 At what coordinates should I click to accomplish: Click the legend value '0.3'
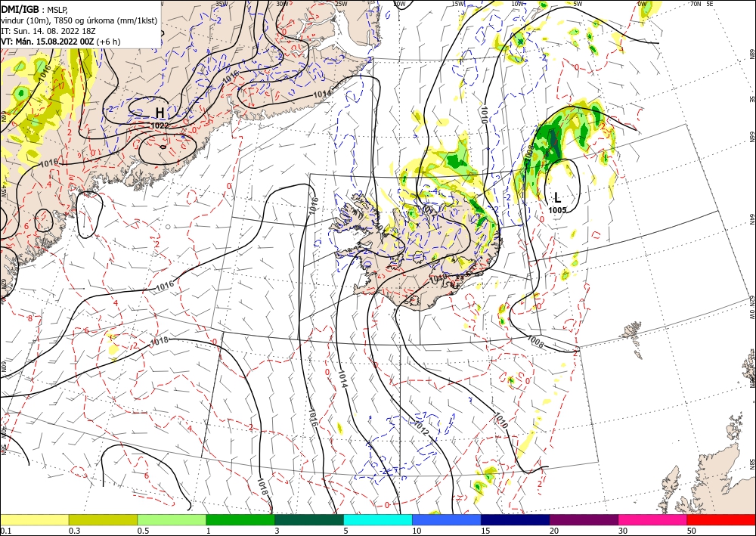[x=74, y=531]
